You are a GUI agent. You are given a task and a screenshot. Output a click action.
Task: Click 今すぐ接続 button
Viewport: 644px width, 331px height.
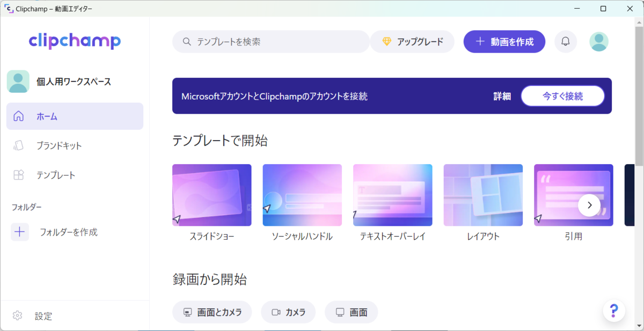tap(562, 96)
